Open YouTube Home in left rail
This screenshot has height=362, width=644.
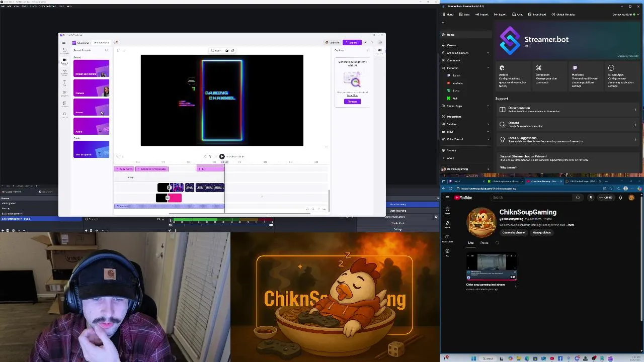click(447, 211)
